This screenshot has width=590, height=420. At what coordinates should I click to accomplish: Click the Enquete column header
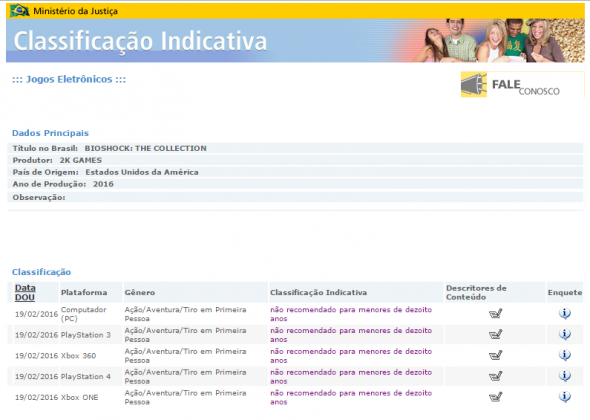tap(565, 292)
